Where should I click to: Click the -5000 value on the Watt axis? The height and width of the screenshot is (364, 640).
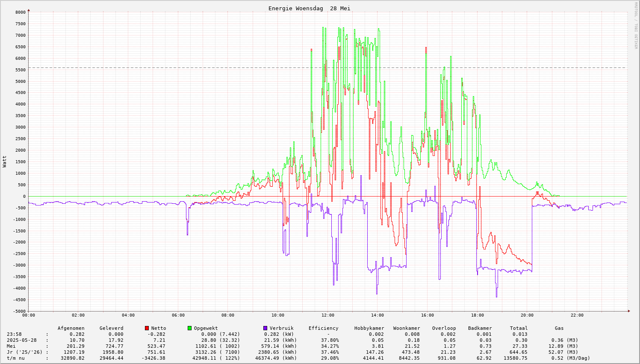pos(19,311)
